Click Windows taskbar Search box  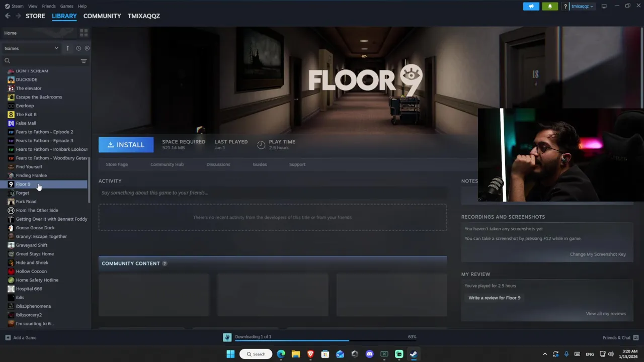coord(256,354)
